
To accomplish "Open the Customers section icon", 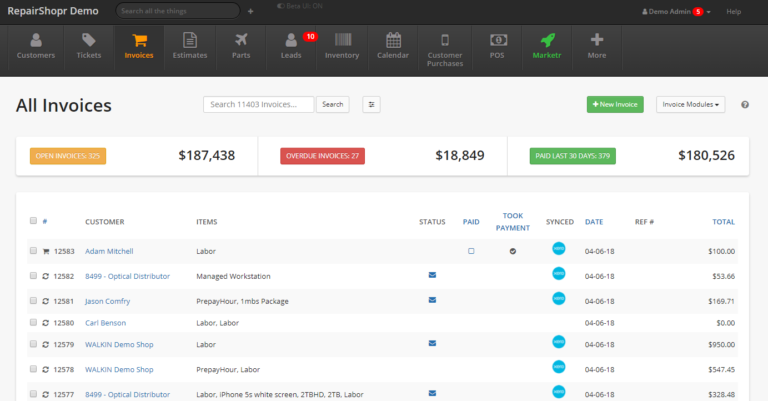I will (36, 40).
